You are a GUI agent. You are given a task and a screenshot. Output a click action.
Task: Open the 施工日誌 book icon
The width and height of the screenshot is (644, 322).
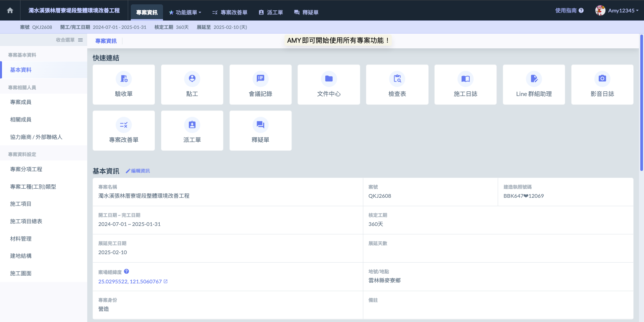(x=465, y=79)
